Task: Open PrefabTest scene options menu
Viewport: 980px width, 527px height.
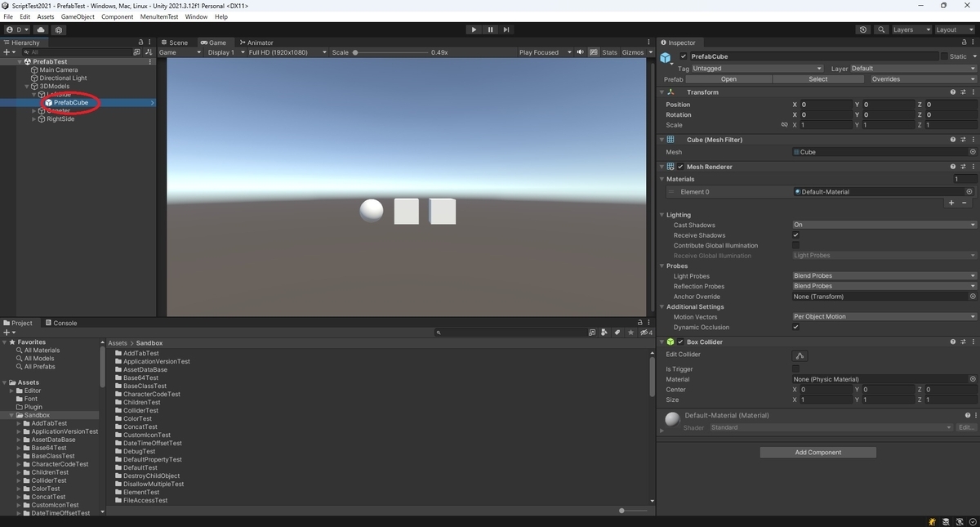Action: tap(149, 61)
